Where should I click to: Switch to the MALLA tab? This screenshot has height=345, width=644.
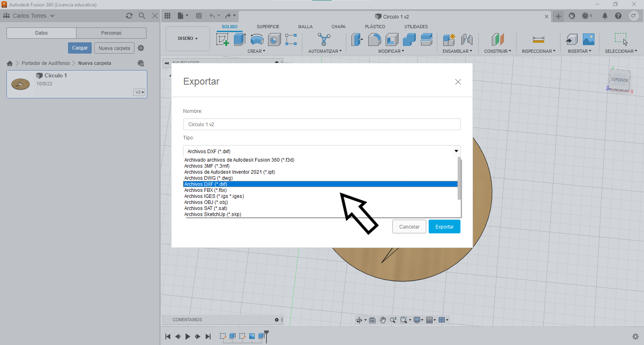tap(305, 27)
